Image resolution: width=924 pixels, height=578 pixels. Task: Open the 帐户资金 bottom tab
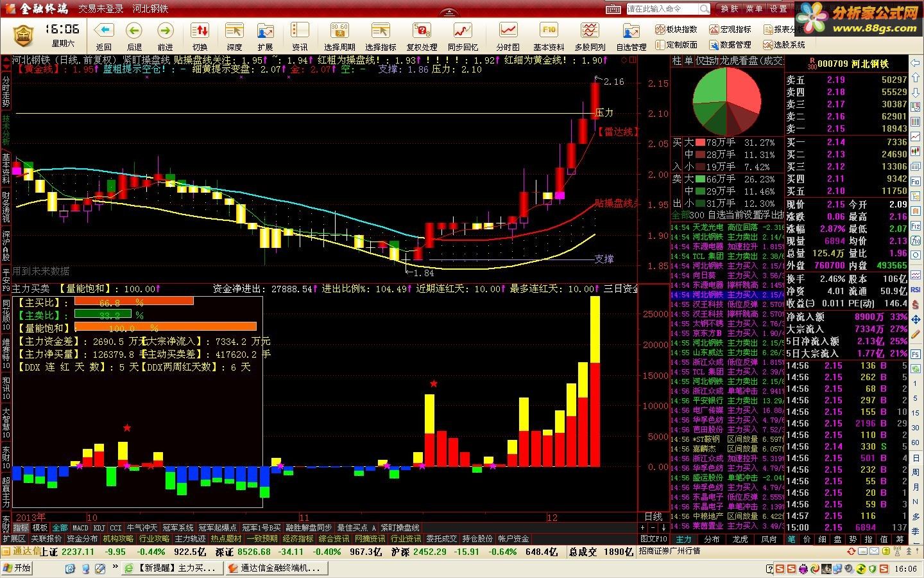514,539
